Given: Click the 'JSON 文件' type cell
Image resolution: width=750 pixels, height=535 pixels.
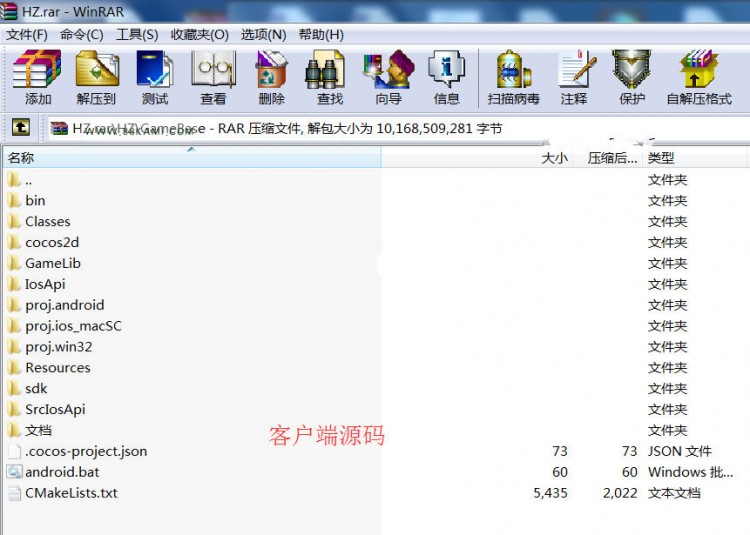Looking at the screenshot, I should click(x=680, y=451).
